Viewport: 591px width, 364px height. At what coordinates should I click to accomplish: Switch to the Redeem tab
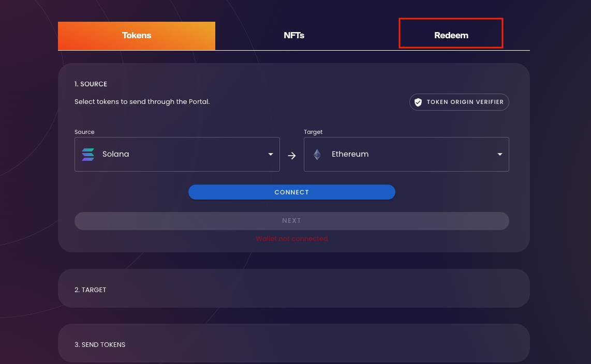(x=451, y=35)
